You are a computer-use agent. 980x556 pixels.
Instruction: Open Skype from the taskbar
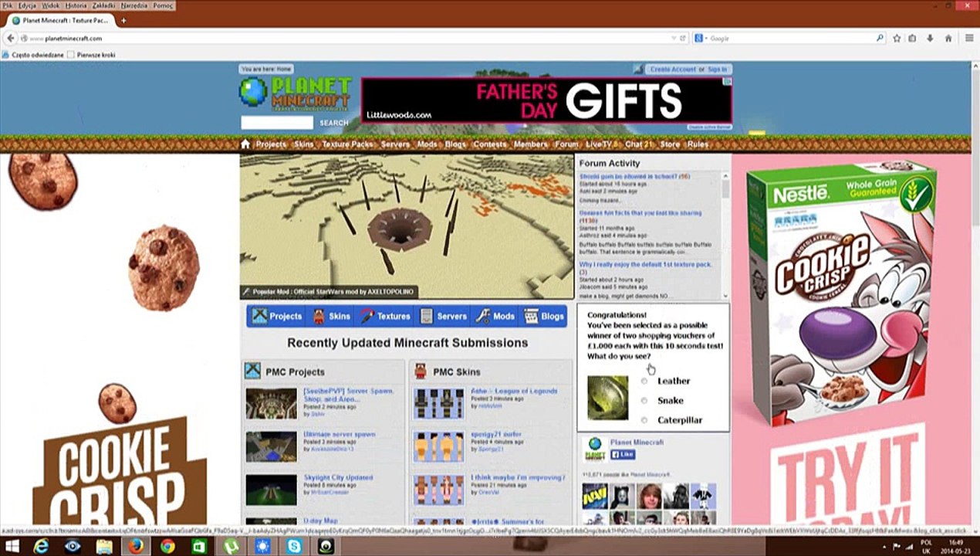coord(294,546)
